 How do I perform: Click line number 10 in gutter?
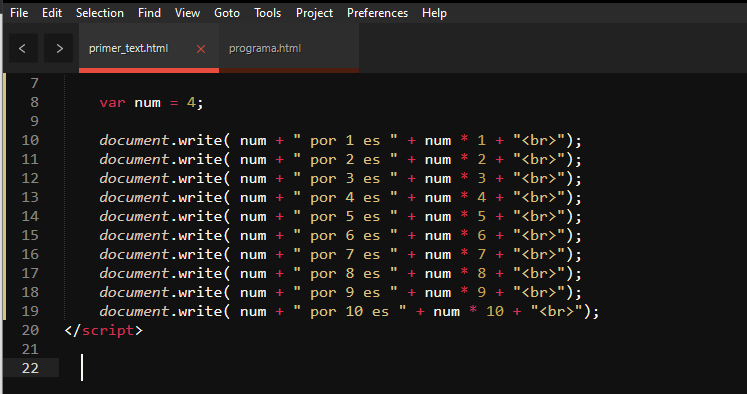[30, 141]
